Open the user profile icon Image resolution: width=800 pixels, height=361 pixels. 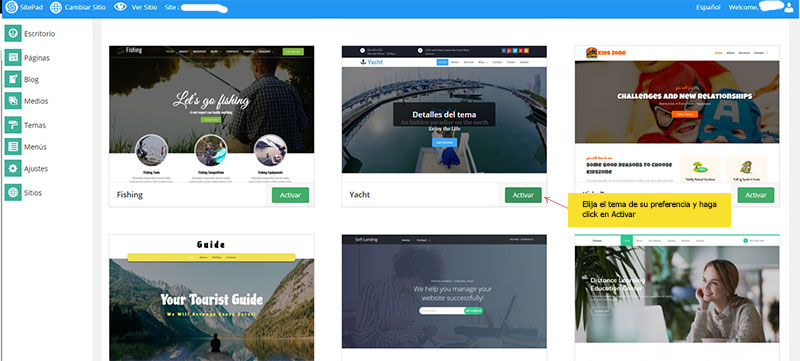[789, 8]
